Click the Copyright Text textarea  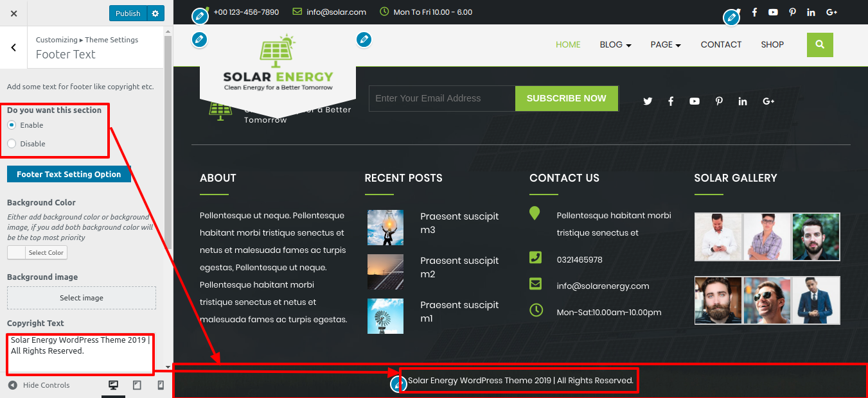(x=80, y=354)
